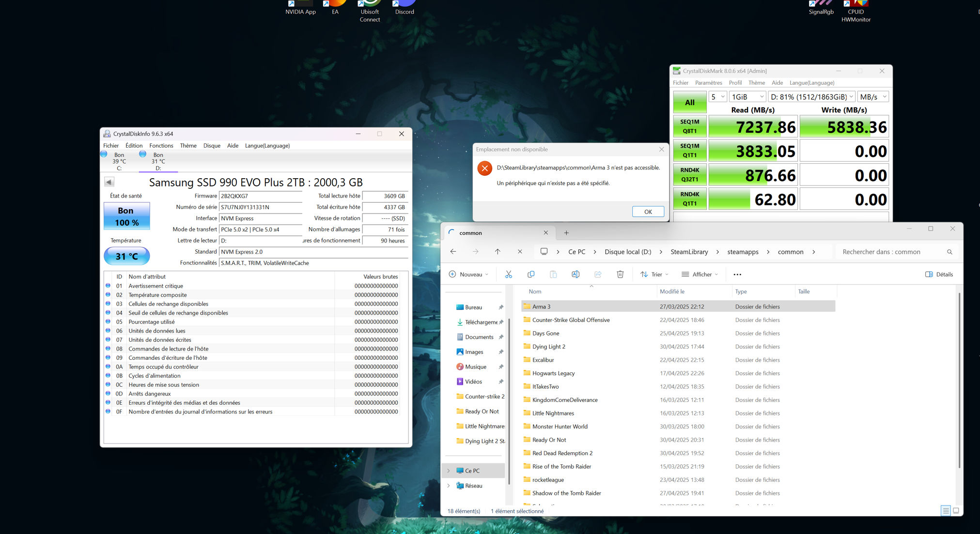Expand the Nouveau dropdown in Explorer
Viewport: 980px width, 534px height.
click(469, 275)
